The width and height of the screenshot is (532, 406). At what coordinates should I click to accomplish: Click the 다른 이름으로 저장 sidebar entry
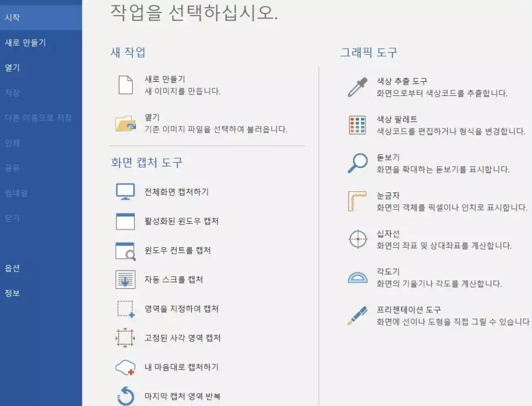pyautogui.click(x=41, y=118)
